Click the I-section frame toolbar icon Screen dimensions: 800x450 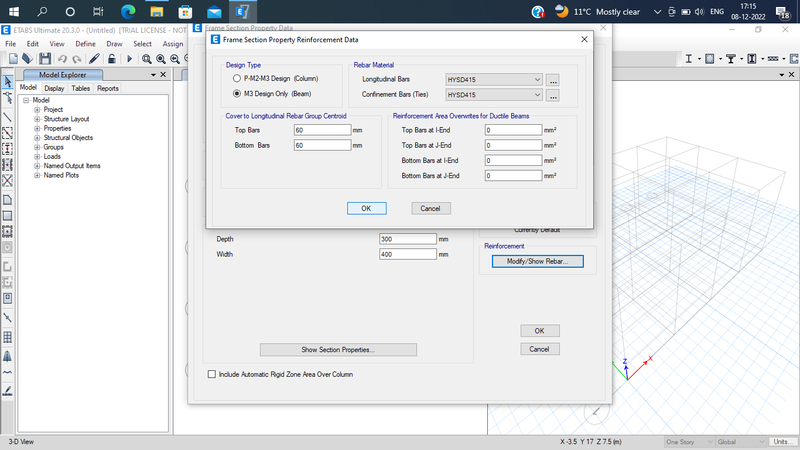click(688, 59)
